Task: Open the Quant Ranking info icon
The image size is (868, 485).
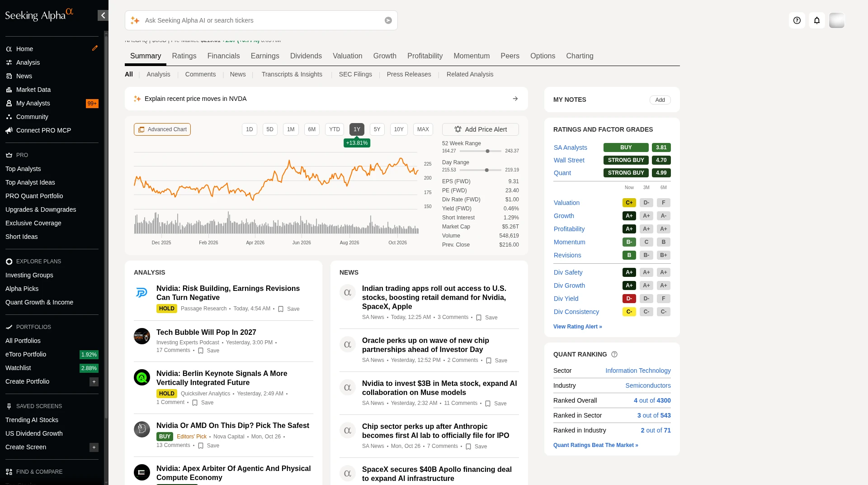Action: pyautogui.click(x=614, y=354)
